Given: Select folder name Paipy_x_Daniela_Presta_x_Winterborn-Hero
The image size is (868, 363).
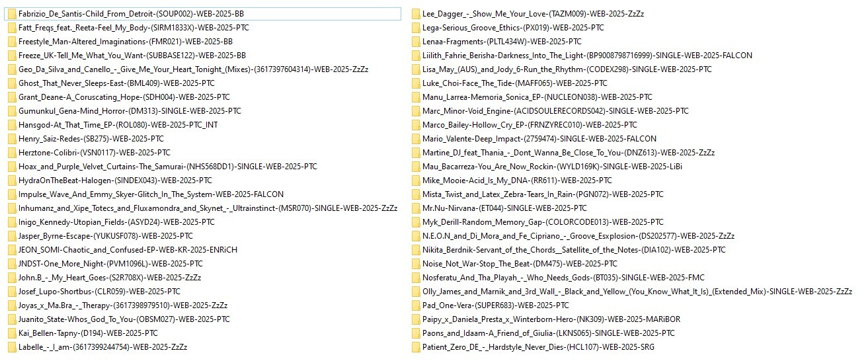Looking at the screenshot, I should [551, 319].
